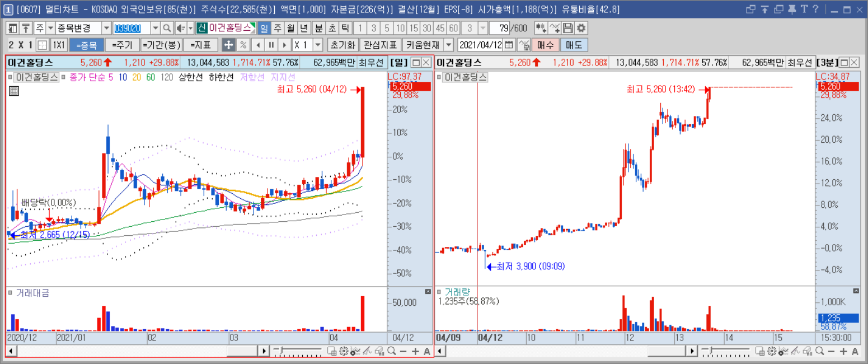868x364 pixels.
Task: Click the stock search magnifier icon
Action: tap(167, 28)
